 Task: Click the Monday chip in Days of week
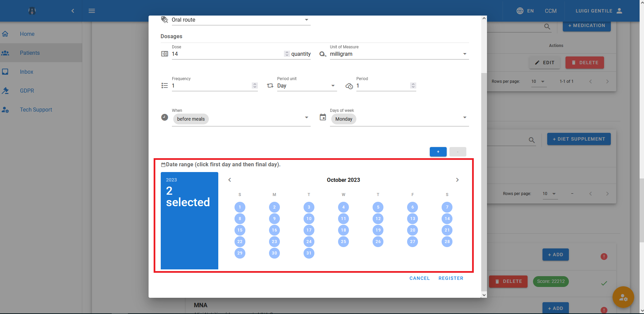pyautogui.click(x=344, y=119)
